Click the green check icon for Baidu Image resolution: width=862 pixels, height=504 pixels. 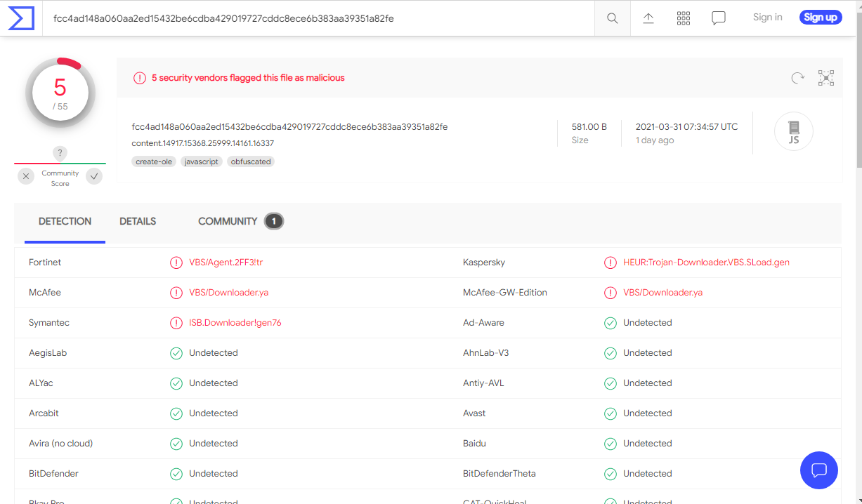610,444
